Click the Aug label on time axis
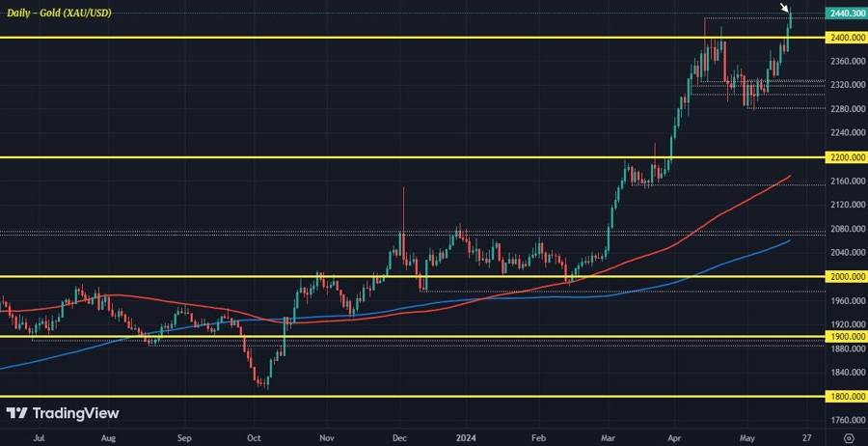Screen dimensions: 868x446 [110, 437]
